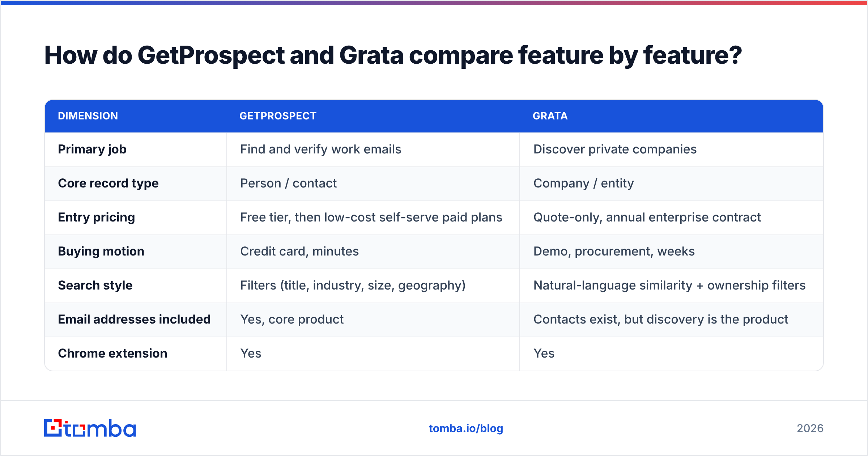Click the 'Primary job' row label
Screen dimensions: 868x456
pos(92,149)
